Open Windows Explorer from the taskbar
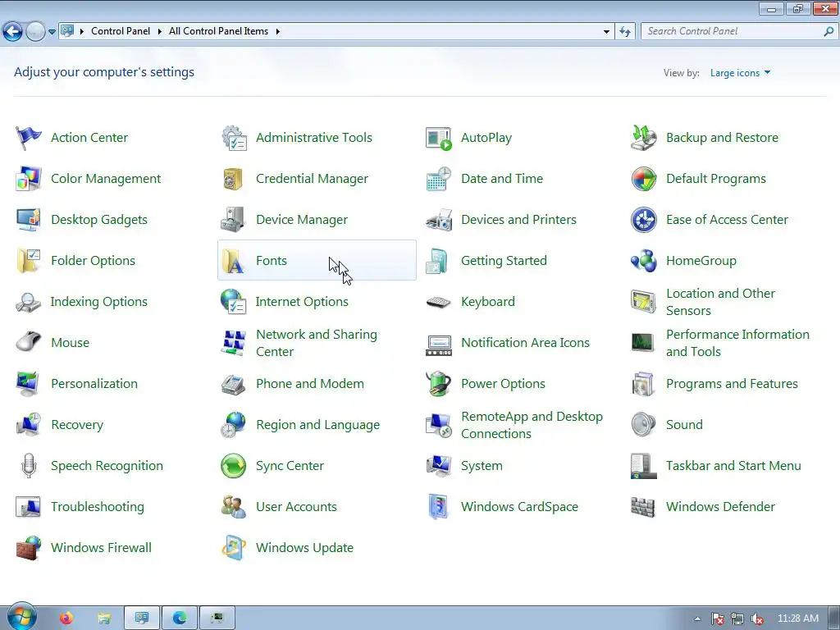 (x=104, y=619)
